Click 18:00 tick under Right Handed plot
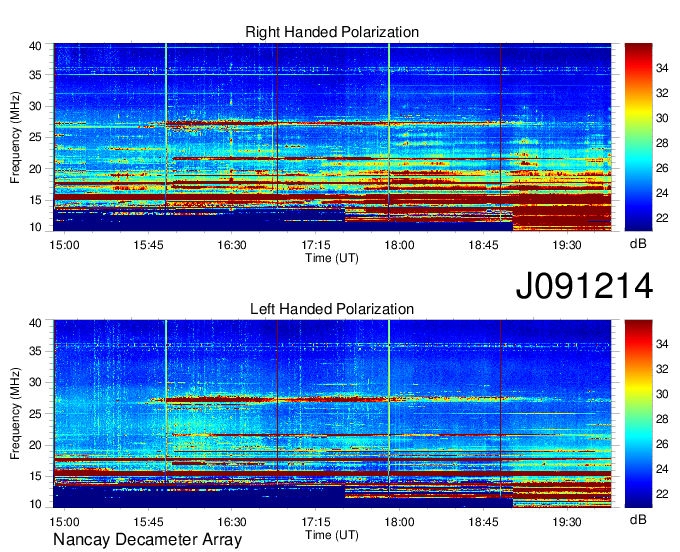680x552 pixels. pos(399,245)
